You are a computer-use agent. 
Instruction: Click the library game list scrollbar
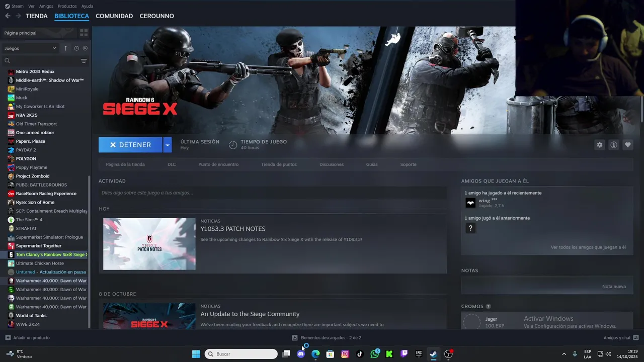[x=90, y=251]
